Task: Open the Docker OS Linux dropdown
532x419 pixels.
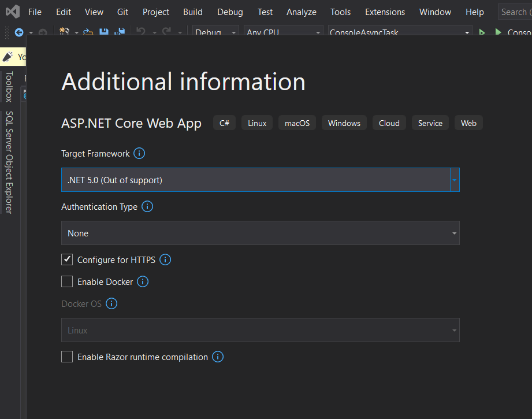Action: [x=261, y=330]
